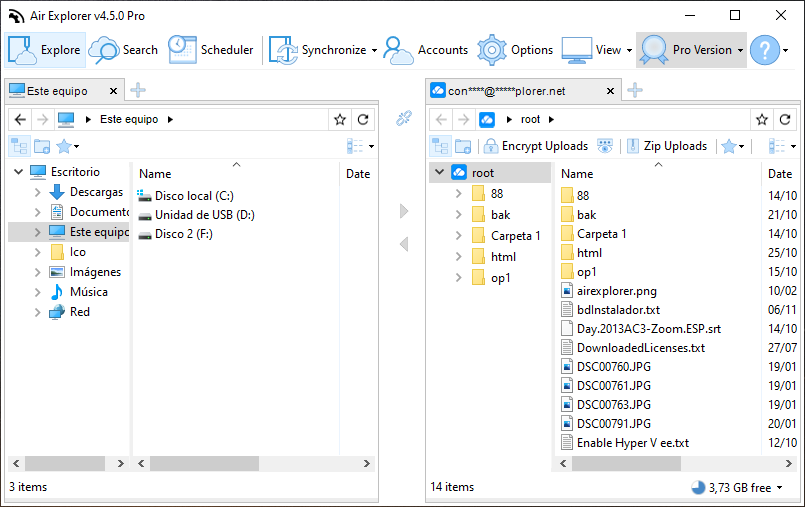Click the Synchronize button
The image size is (805, 507).
(x=317, y=50)
